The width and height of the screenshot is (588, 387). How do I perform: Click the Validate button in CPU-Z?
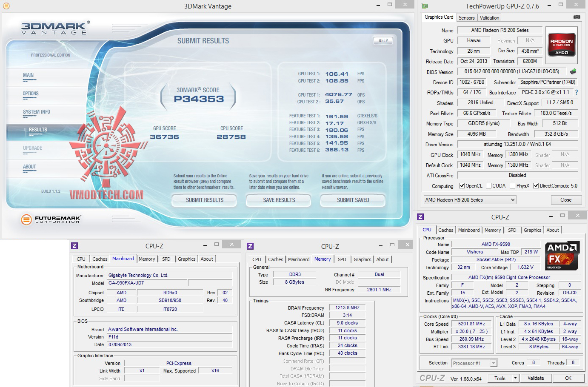point(536,378)
